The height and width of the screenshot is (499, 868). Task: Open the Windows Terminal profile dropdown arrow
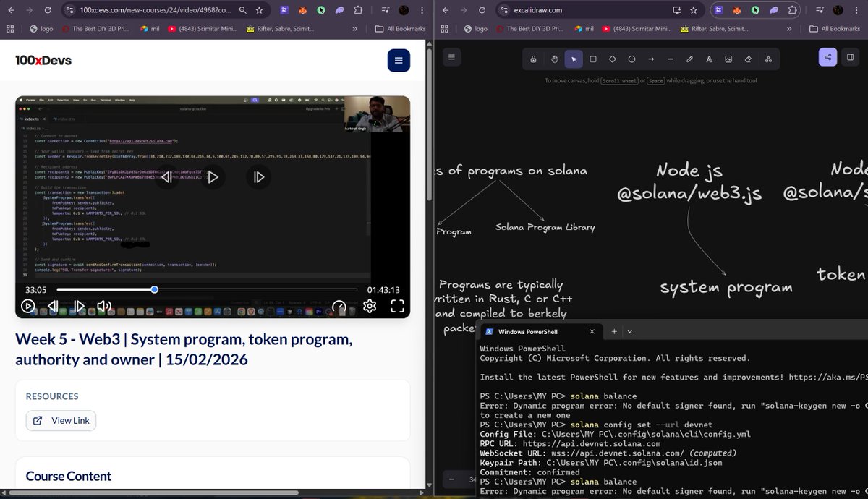[629, 331]
